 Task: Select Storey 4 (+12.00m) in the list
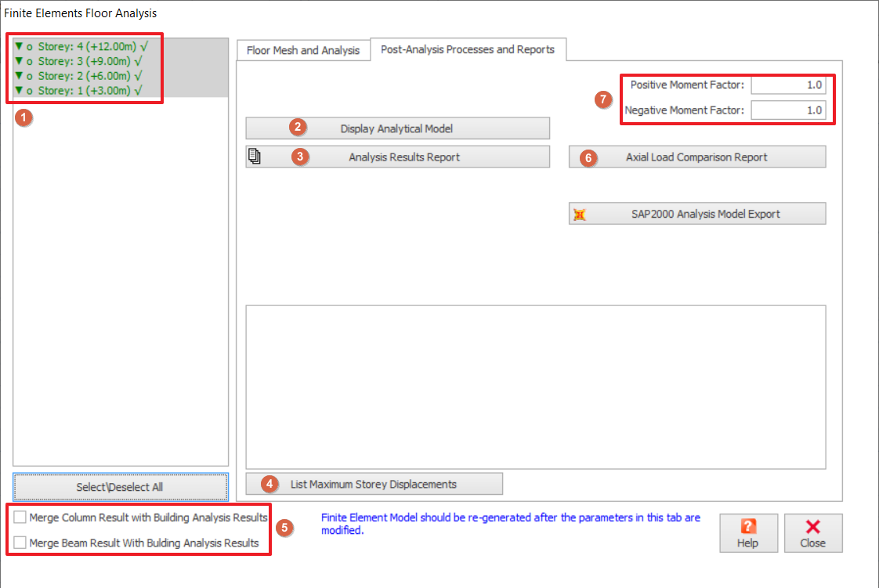pyautogui.click(x=85, y=46)
